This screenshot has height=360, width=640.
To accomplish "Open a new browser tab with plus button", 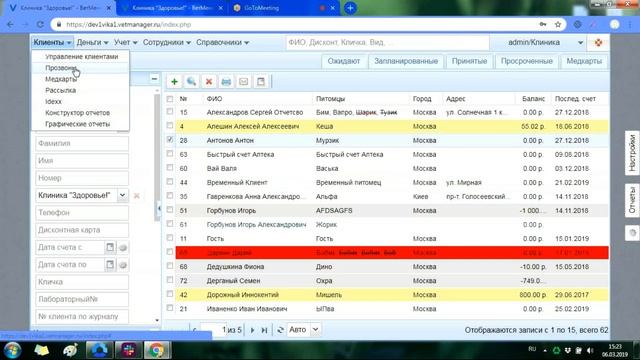I will (350, 8).
